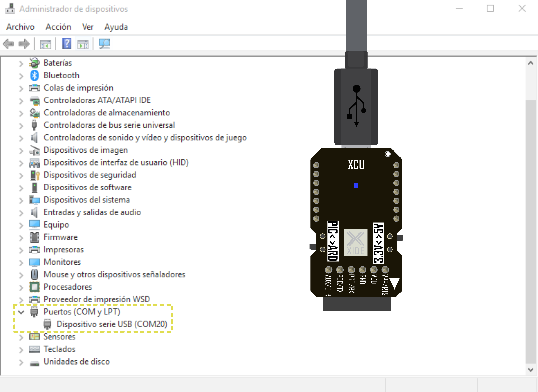Select Dispositivo serie USB (COM20)
Image resolution: width=538 pixels, height=392 pixels.
tap(112, 324)
